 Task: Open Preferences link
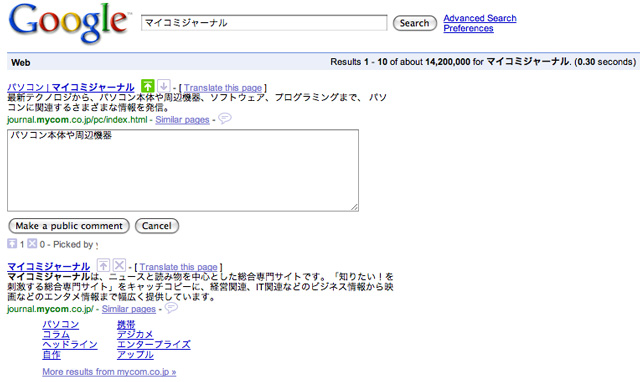pos(469,28)
